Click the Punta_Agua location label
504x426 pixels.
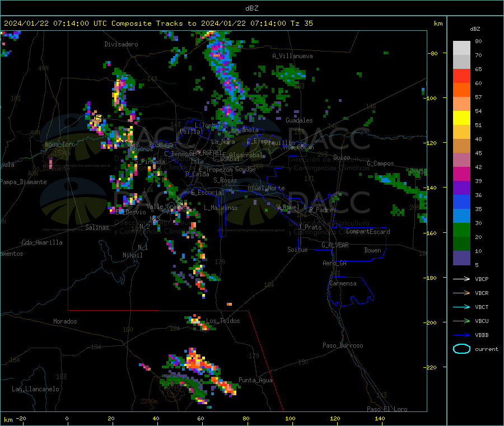[x=255, y=380]
